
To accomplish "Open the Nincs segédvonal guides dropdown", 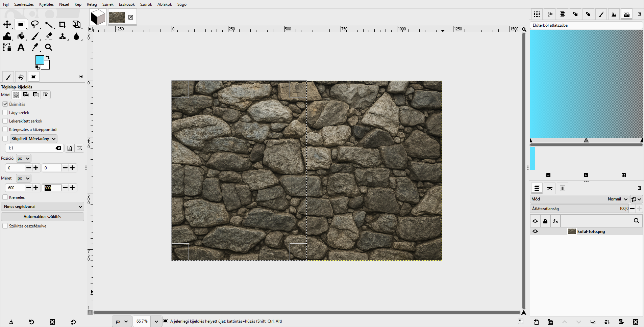I will click(43, 207).
